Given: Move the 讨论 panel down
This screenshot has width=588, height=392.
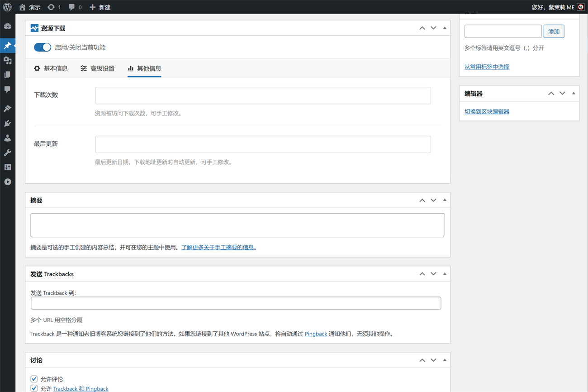Looking at the screenshot, I should click(x=433, y=360).
